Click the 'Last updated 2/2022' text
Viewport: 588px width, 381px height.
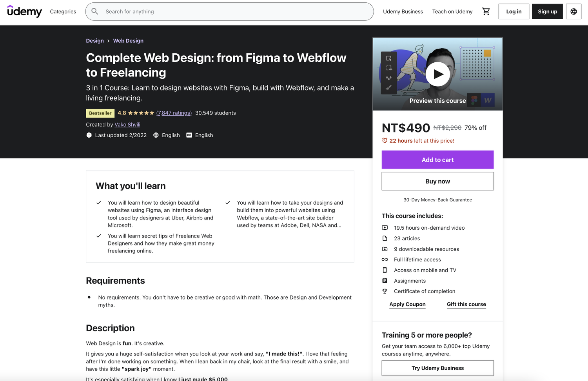[x=121, y=135]
